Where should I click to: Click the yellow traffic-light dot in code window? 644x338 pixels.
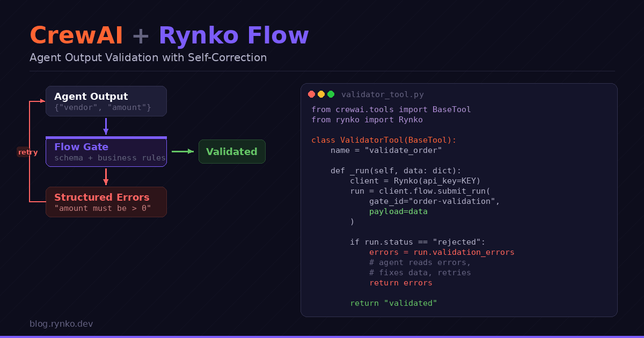(321, 94)
